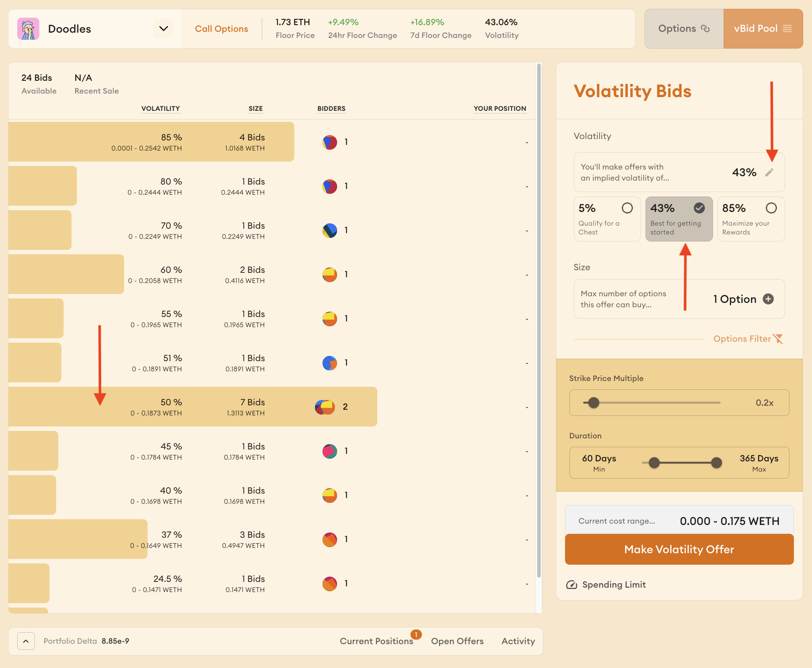Click the bidder avatar in the 85 % row
The image size is (812, 668).
330,142
